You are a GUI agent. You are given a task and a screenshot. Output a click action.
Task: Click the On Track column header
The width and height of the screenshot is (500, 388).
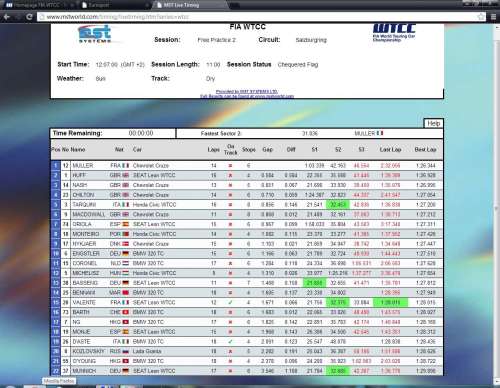(x=230, y=149)
